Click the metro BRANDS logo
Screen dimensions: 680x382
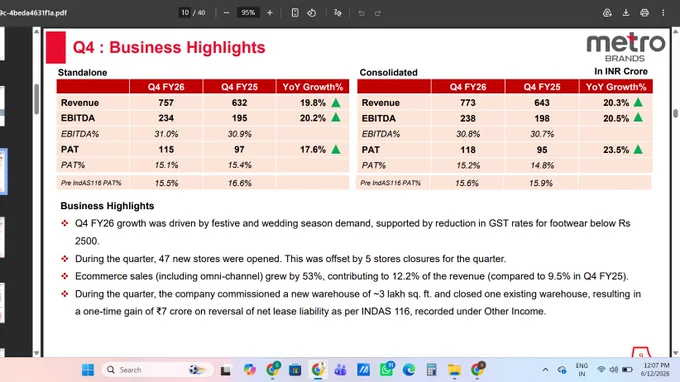tap(625, 47)
